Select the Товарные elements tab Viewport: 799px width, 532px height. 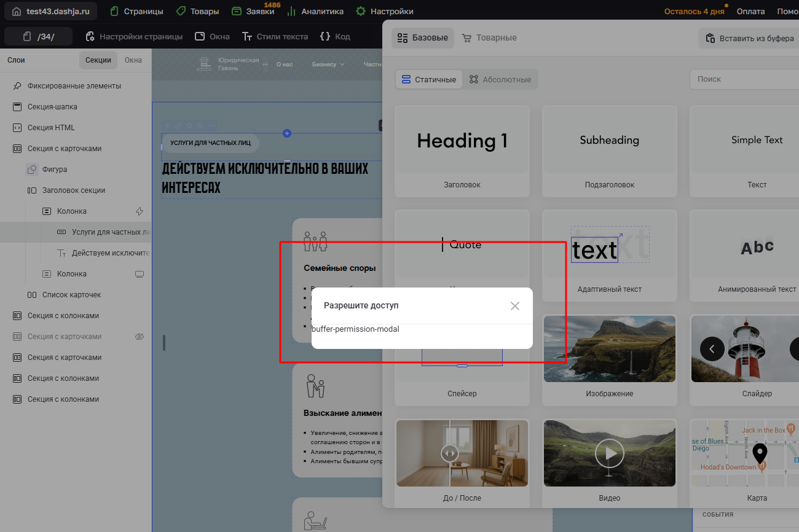tap(489, 37)
